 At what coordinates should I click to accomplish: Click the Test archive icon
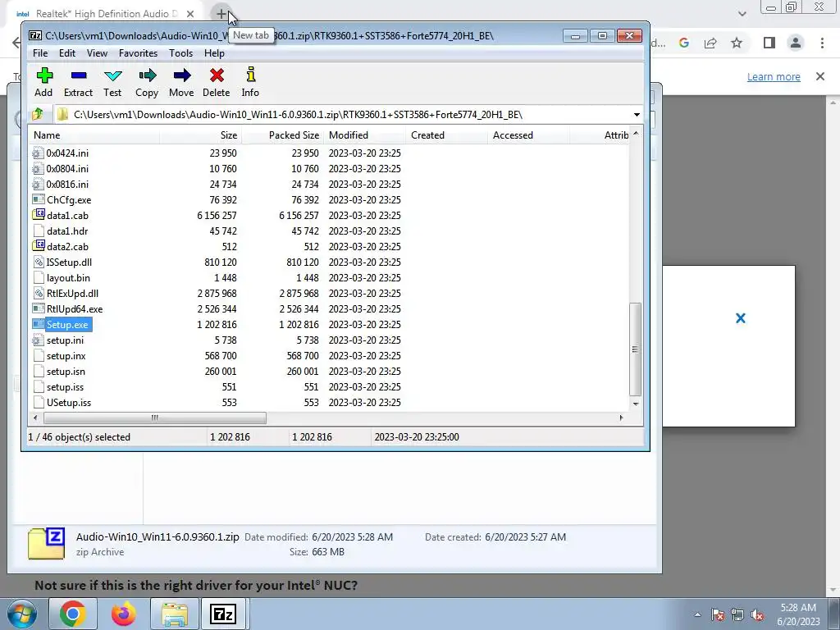tap(112, 75)
